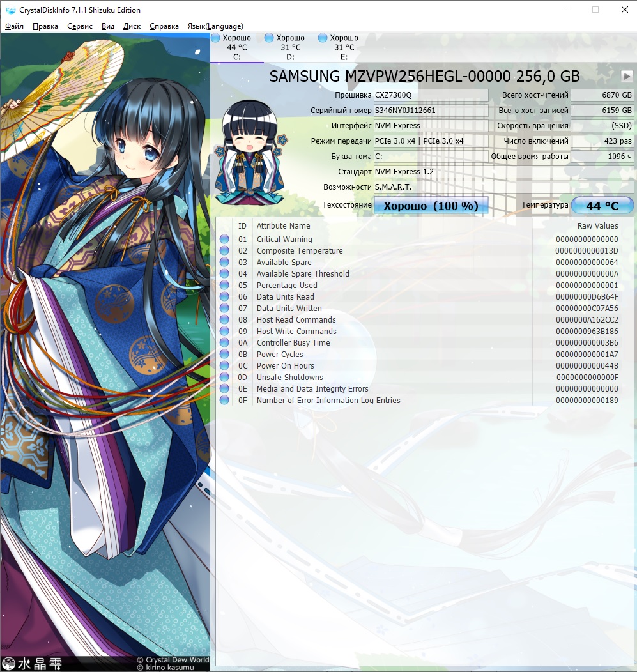Open the Вид menu

pos(108,26)
